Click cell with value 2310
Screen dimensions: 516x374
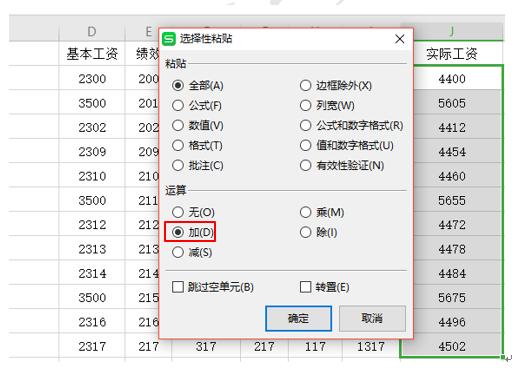click(x=92, y=176)
